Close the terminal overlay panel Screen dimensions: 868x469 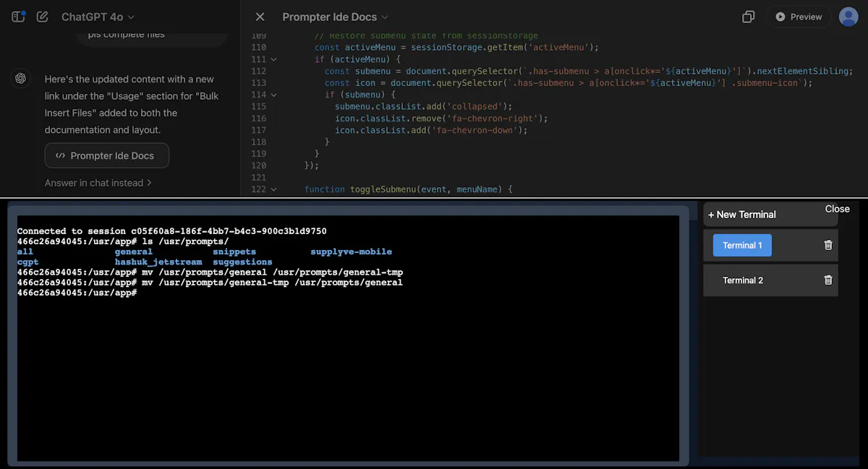click(x=837, y=209)
